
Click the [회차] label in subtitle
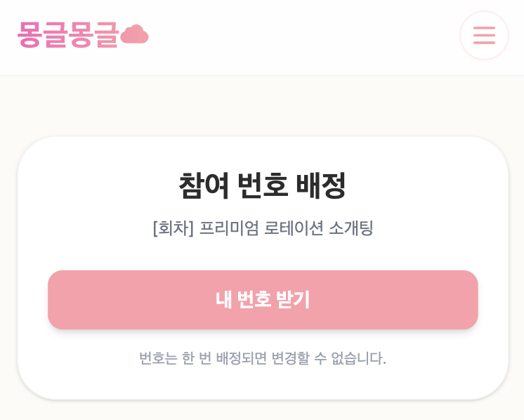point(173,228)
